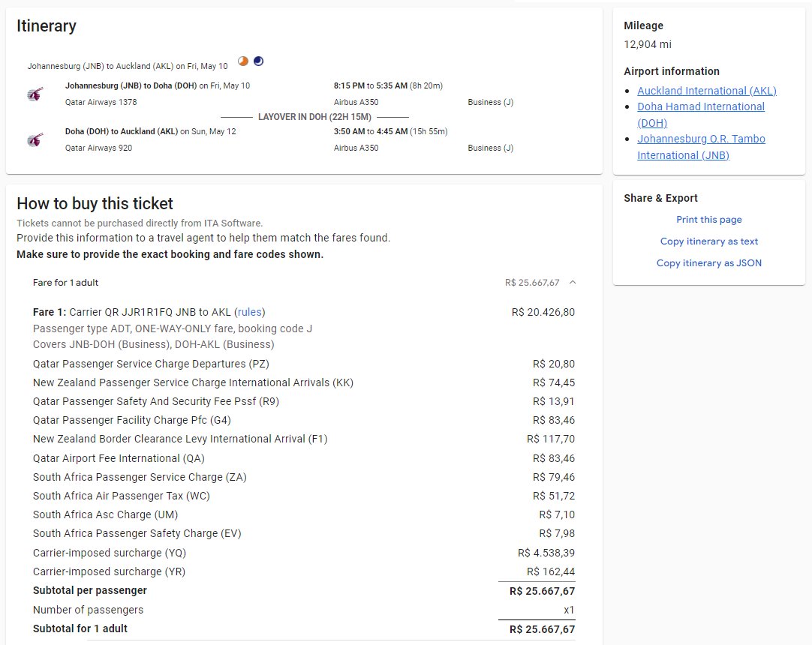Click the Number of passengers row label
This screenshot has height=645, width=812.
point(88,610)
